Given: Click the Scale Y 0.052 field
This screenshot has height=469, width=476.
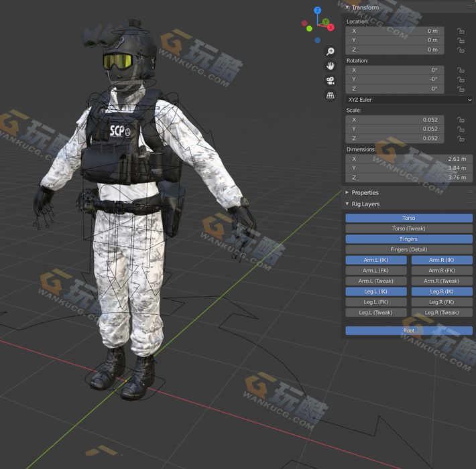Looking at the screenshot, I should 395,129.
